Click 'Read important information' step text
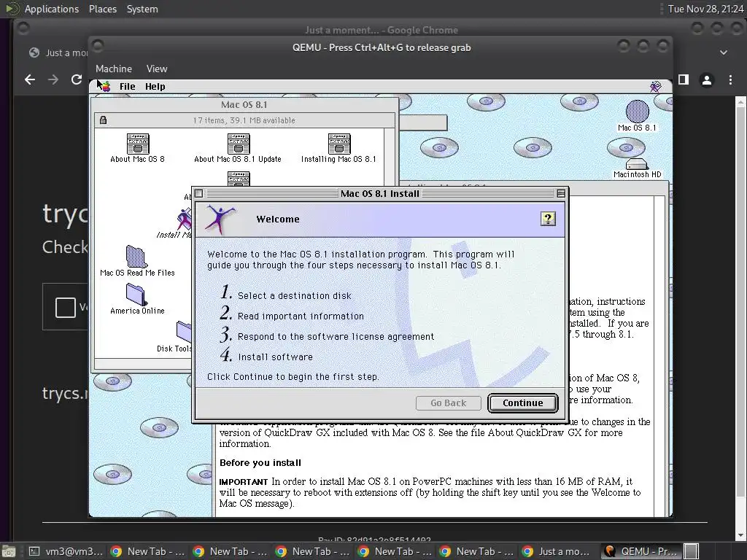Screen dimensions: 747x560 click(x=301, y=316)
